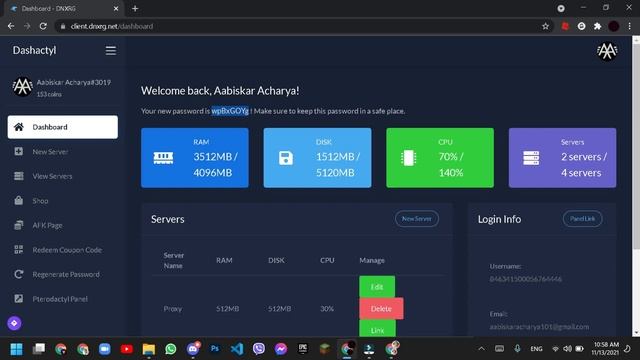Open a new browser tab
The image size is (640, 360).
coord(135,8)
